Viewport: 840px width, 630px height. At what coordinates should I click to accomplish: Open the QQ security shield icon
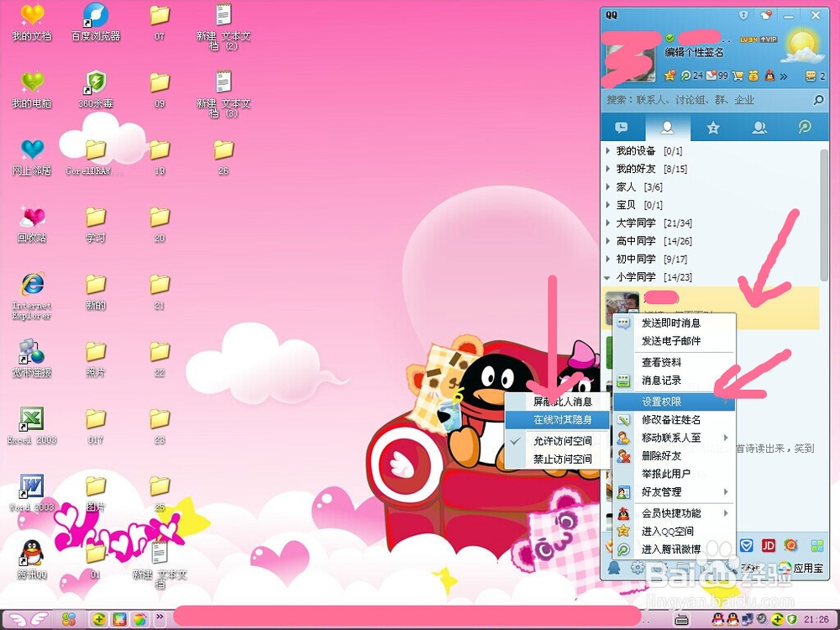[x=743, y=15]
